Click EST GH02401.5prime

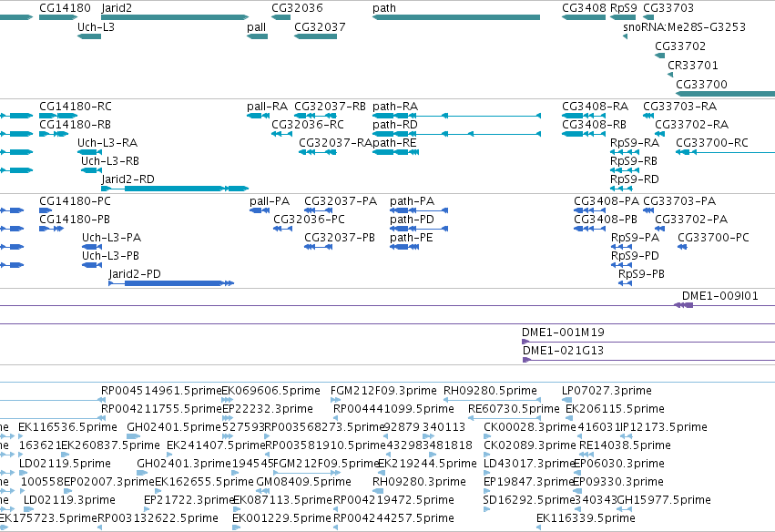tap(174, 427)
